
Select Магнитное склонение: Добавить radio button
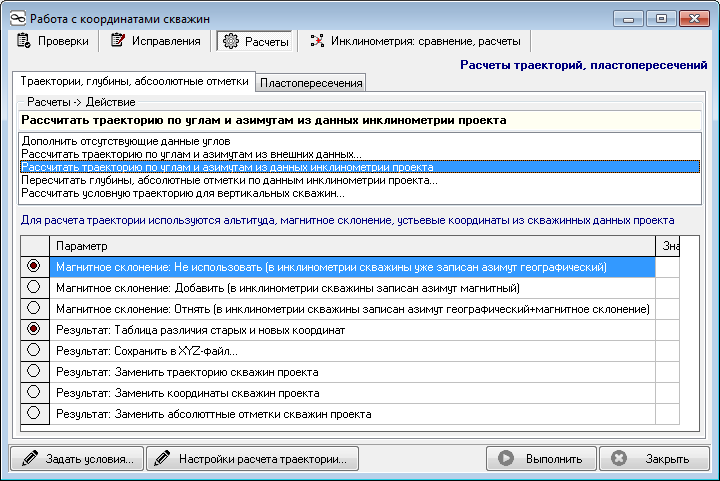click(x=34, y=287)
